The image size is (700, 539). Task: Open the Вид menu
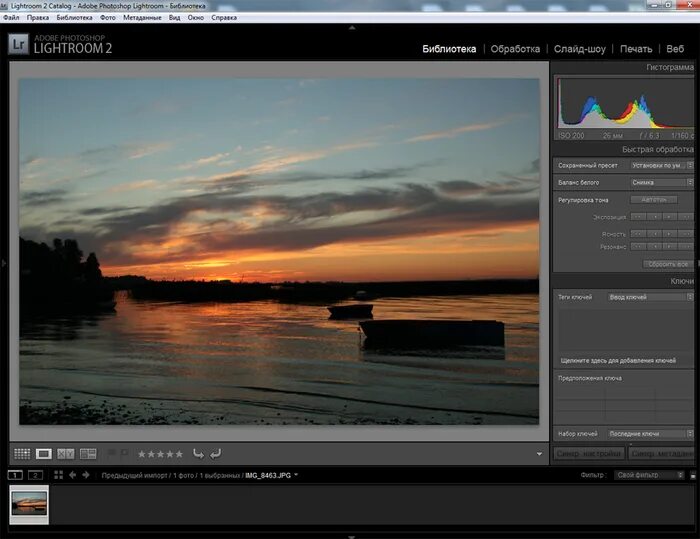(175, 17)
